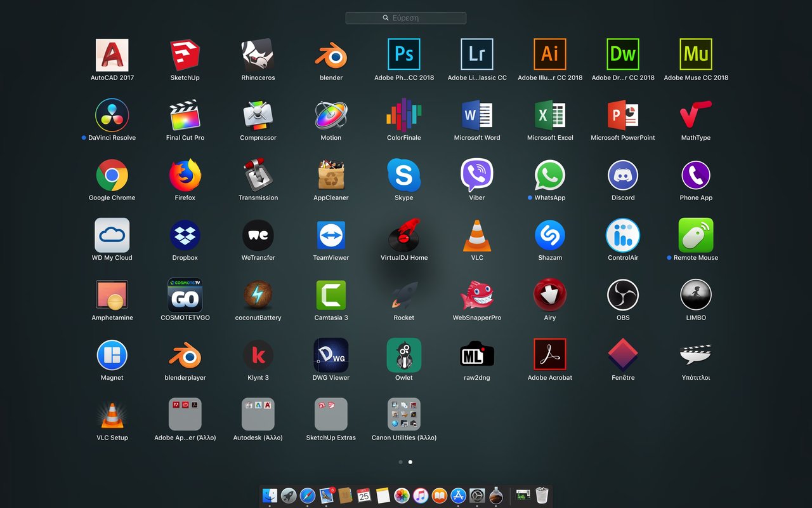The image size is (812, 508).
Task: Launch WD My Cloud
Action: tap(112, 236)
